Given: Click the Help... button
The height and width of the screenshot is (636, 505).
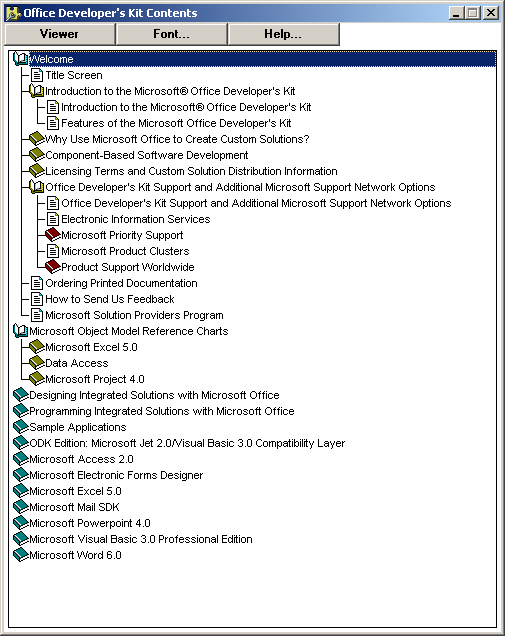Looking at the screenshot, I should (x=284, y=34).
